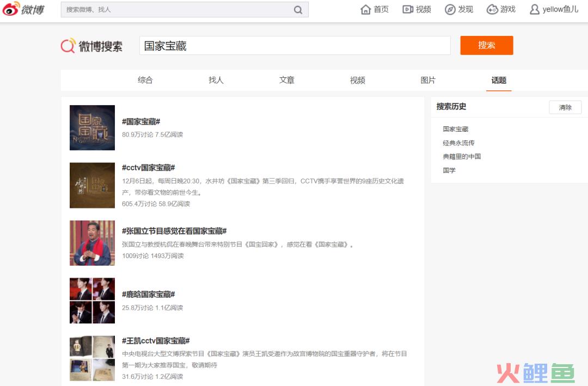Viewport: 588px width, 386px height.
Task: Click the yellow鱼儿 username
Action: point(561,9)
